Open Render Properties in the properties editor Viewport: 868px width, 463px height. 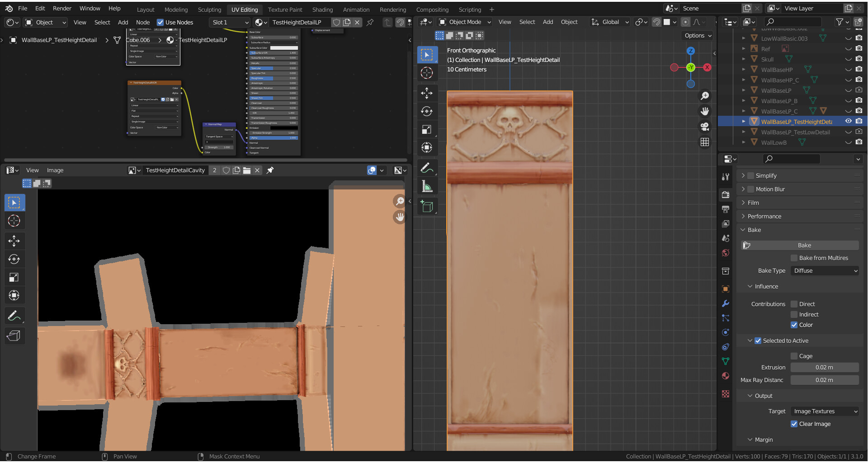pyautogui.click(x=726, y=194)
